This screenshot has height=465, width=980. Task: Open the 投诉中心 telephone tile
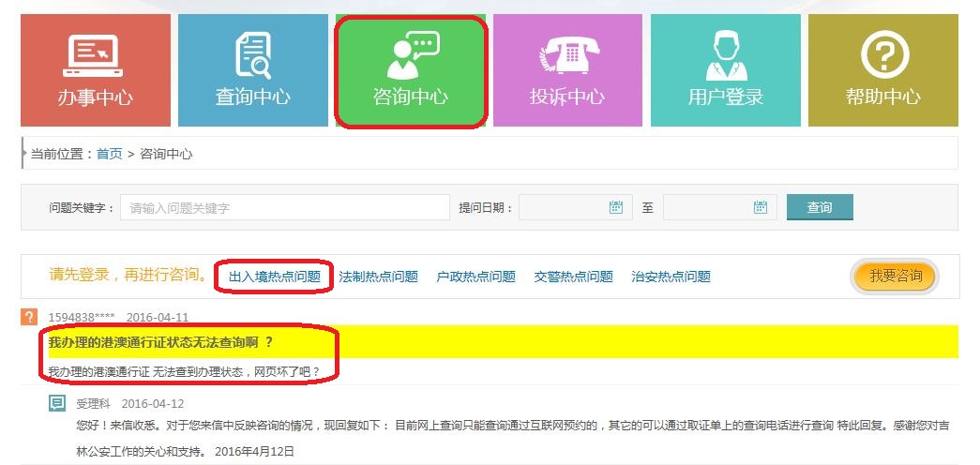click(567, 70)
